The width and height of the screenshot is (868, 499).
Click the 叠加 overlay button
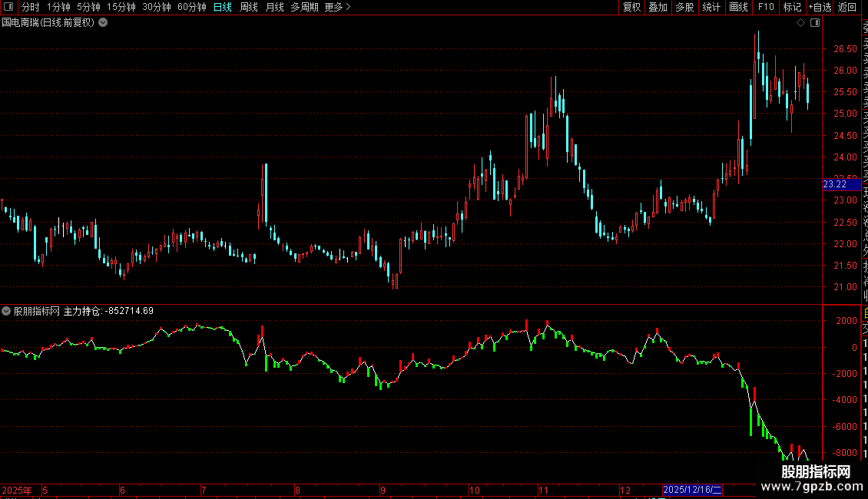click(x=658, y=7)
